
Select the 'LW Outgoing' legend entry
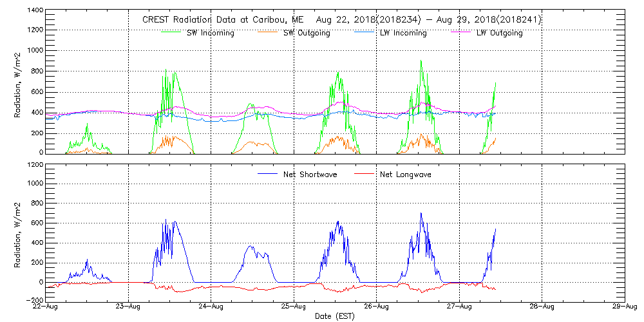[499, 33]
